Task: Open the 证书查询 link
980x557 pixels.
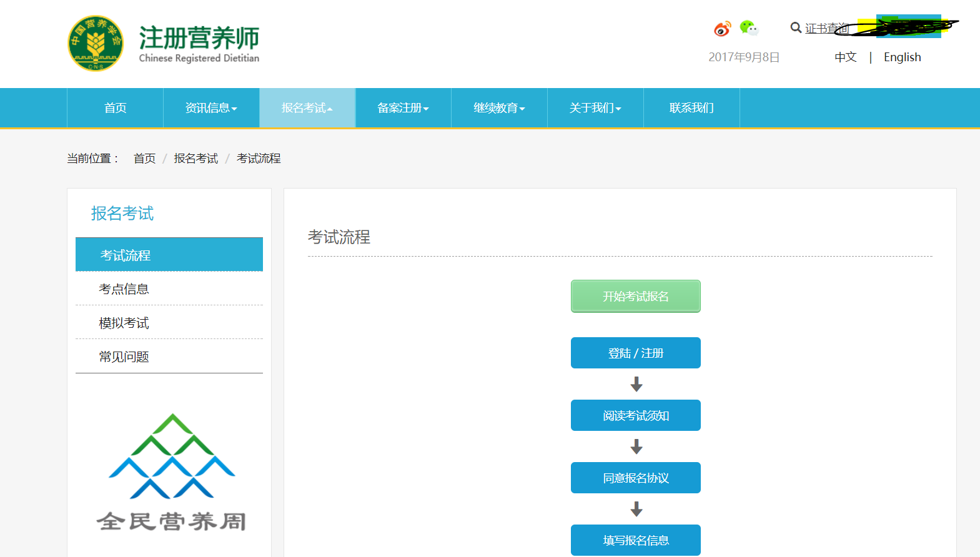Action: (827, 28)
